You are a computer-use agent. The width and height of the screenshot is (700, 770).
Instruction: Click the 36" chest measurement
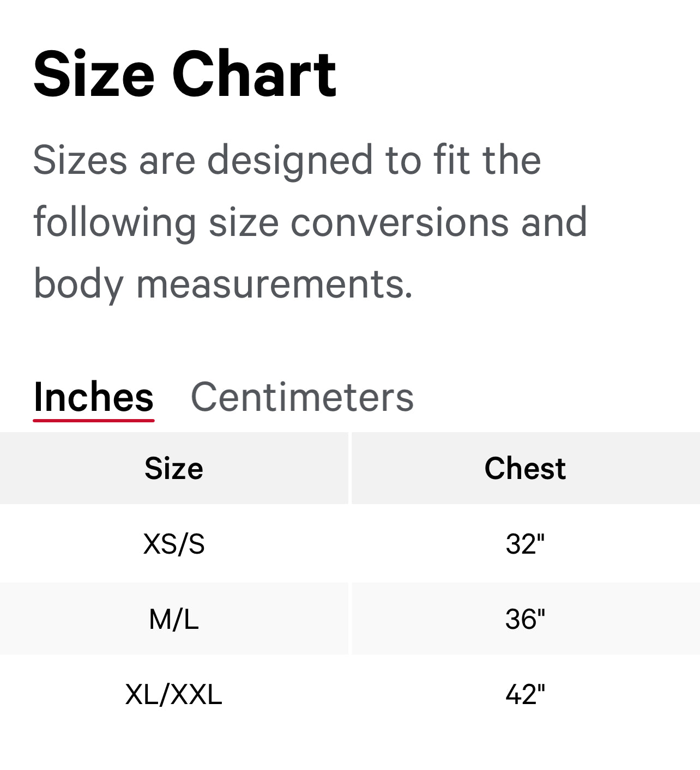(525, 619)
